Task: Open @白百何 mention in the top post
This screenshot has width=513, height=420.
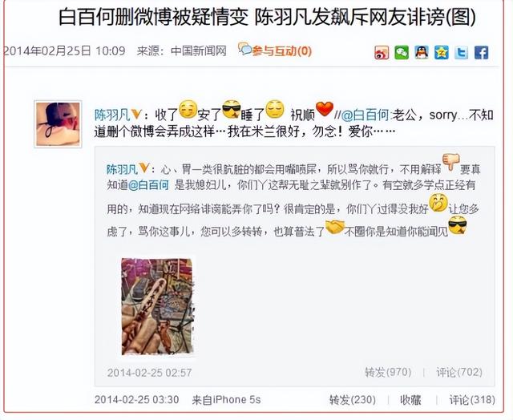Action: 366,115
